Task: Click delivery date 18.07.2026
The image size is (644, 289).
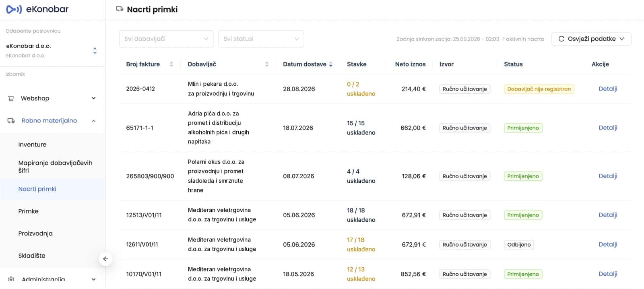Action: 298,128
